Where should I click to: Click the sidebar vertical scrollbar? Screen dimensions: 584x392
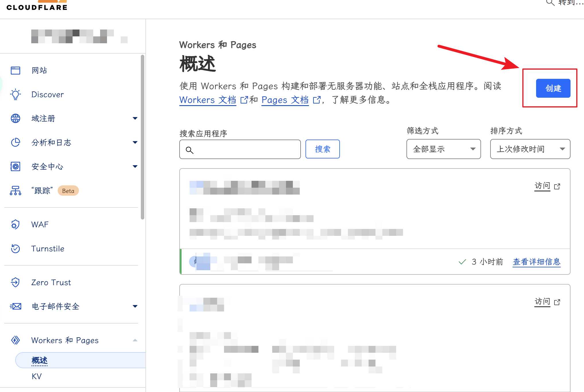143,137
